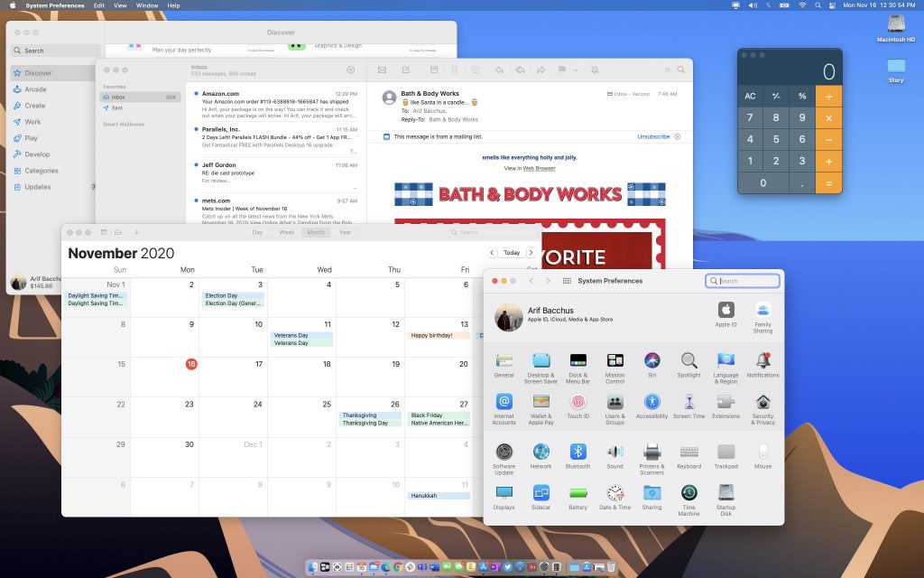Viewport: 924px width, 578px height.
Task: Open Desktop & Screen Saver preferences
Action: point(541,368)
